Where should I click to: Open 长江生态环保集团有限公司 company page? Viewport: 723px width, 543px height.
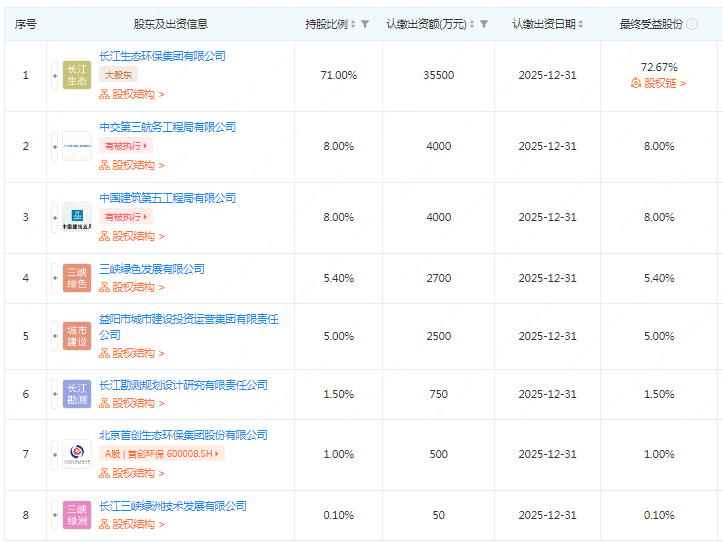pyautogui.click(x=162, y=56)
